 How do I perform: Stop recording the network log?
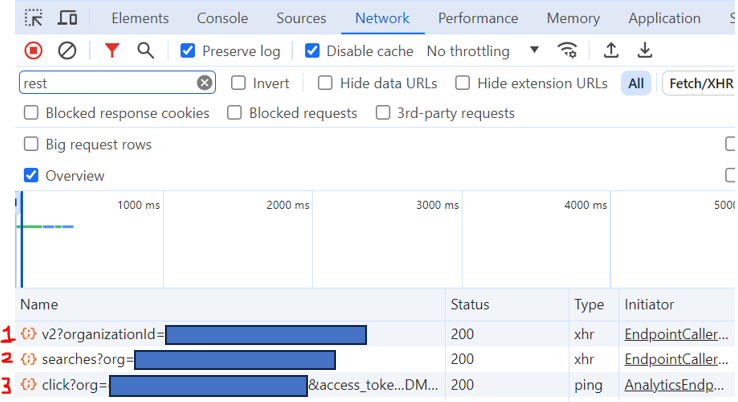pos(33,50)
